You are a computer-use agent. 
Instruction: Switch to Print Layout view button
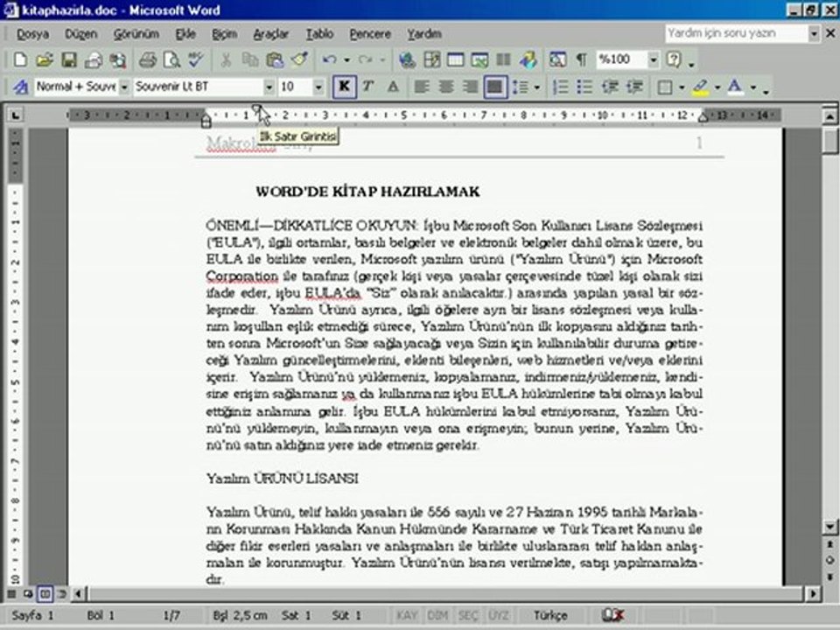click(45, 593)
